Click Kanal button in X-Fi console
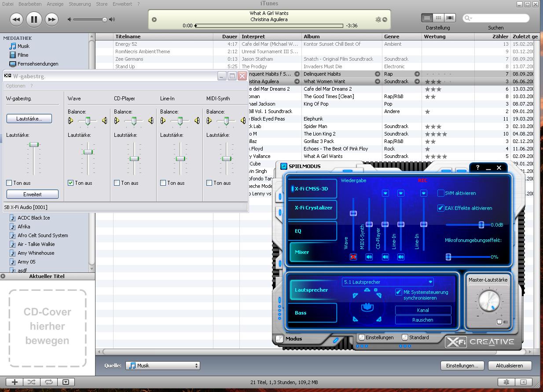 [423, 310]
